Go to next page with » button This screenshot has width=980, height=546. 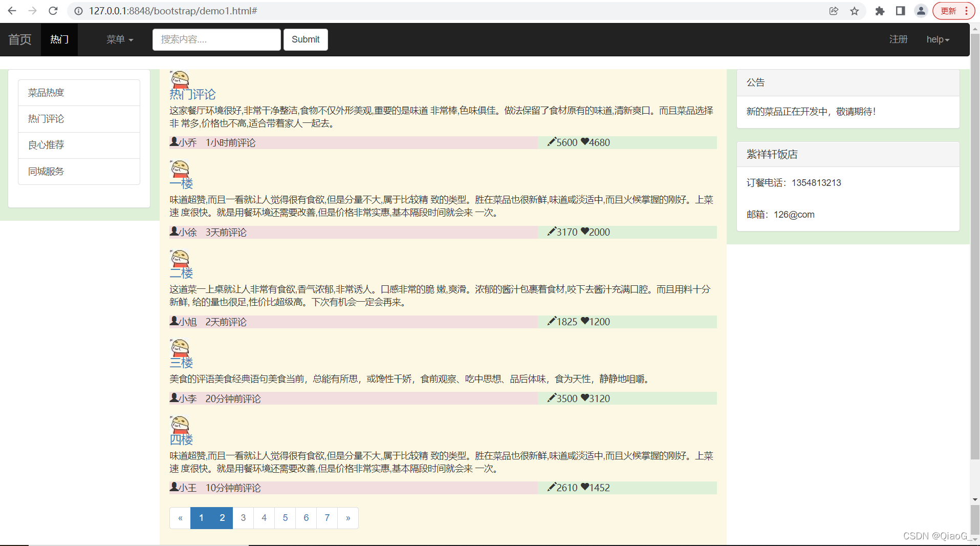coord(348,518)
